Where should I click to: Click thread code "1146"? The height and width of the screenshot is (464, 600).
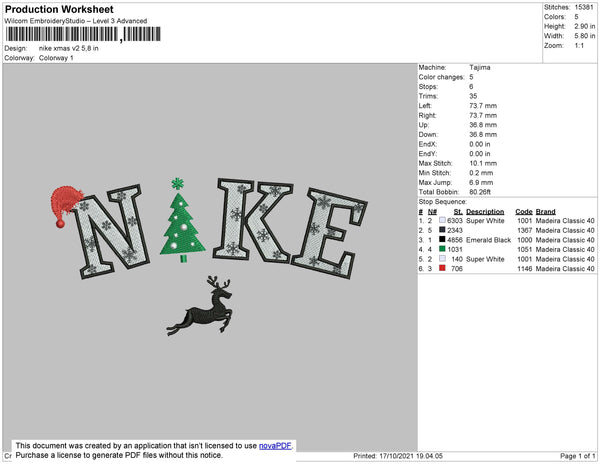point(525,269)
